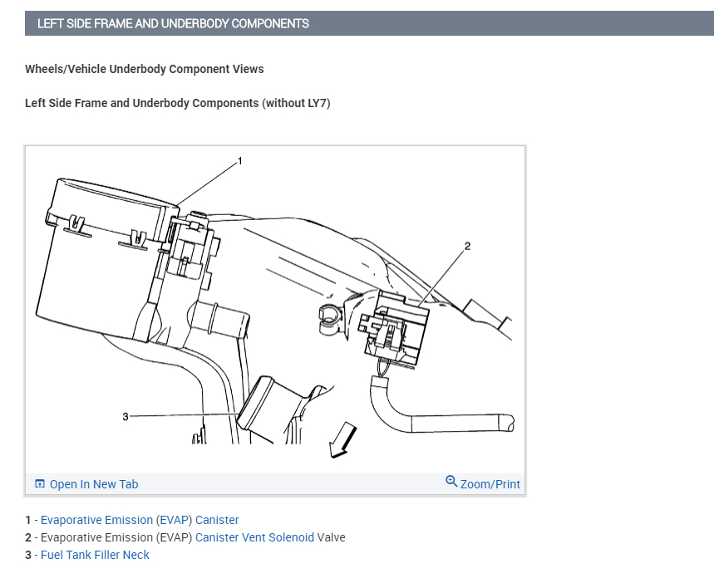
Task: Open the Fuel Tank Filler Neck link
Action: (x=95, y=555)
